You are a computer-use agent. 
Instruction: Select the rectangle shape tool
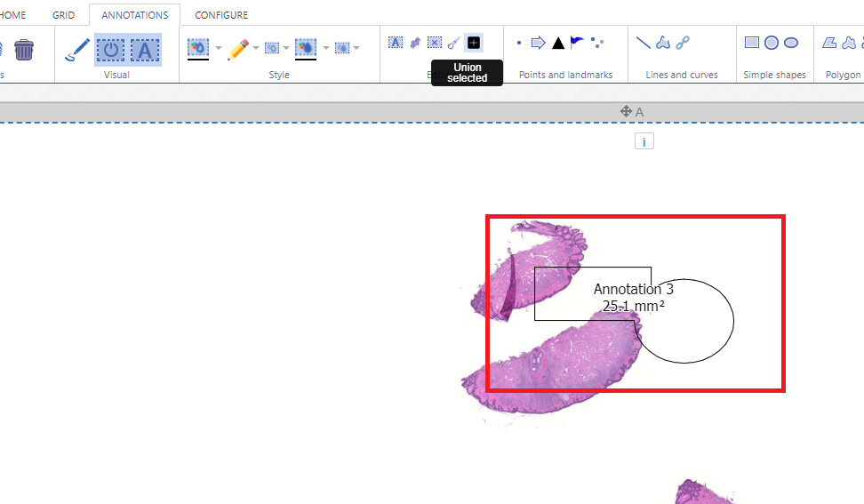coord(752,43)
